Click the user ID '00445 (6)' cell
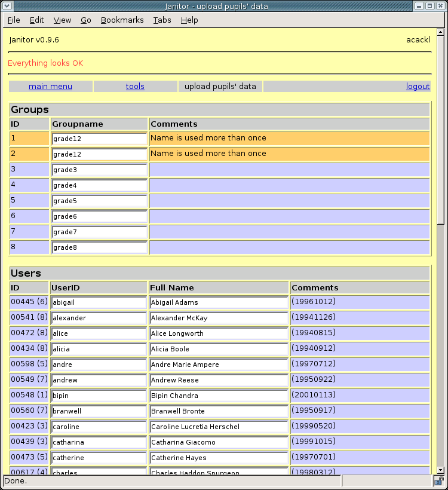 29,302
